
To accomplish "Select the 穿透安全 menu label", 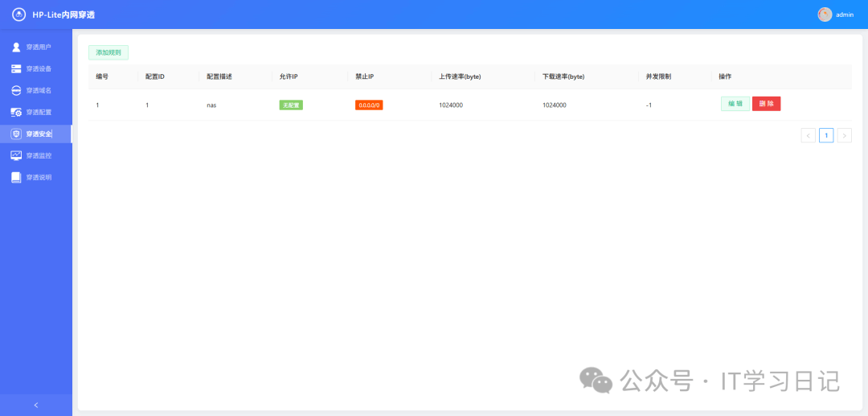I will coord(39,134).
